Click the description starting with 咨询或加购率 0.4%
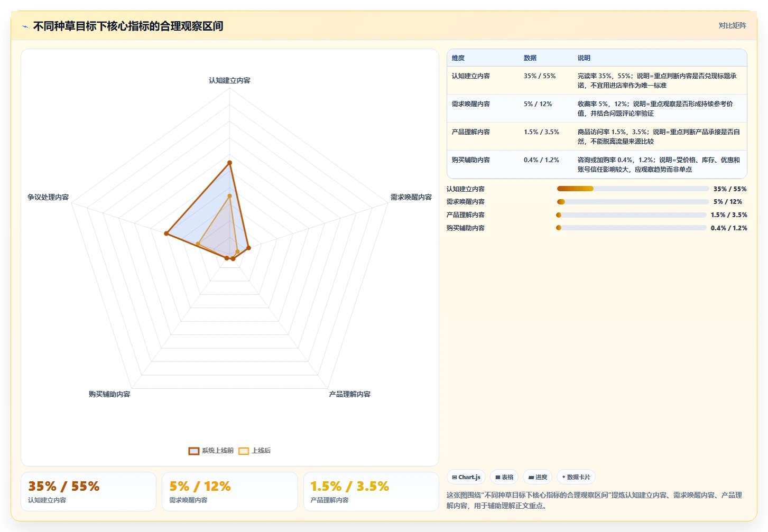Viewport: 768px width, 532px height. pyautogui.click(x=659, y=165)
